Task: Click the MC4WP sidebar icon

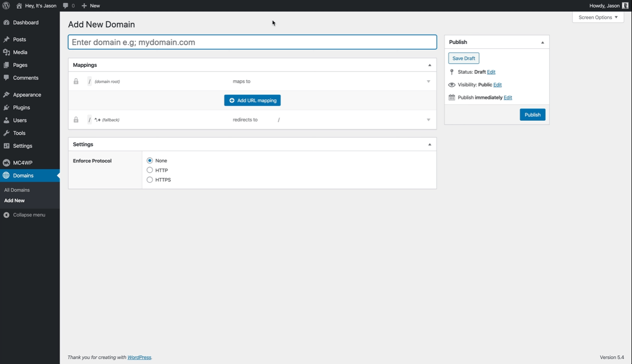Action: point(7,162)
